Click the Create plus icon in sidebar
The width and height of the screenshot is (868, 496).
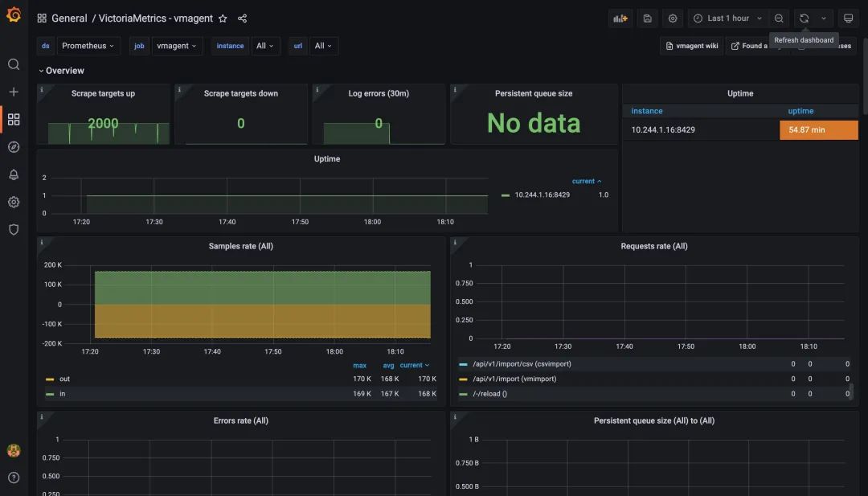pyautogui.click(x=14, y=92)
